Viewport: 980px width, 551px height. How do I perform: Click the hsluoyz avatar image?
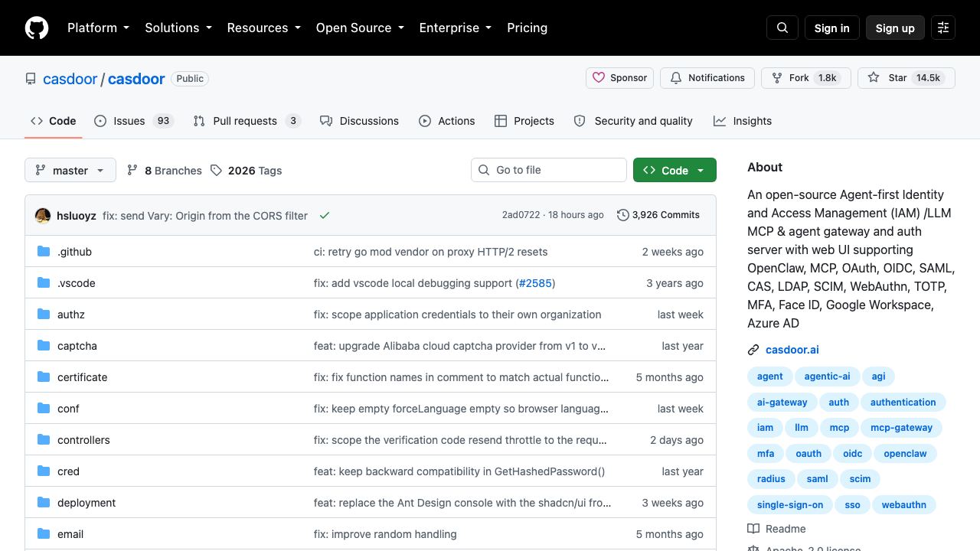click(43, 216)
